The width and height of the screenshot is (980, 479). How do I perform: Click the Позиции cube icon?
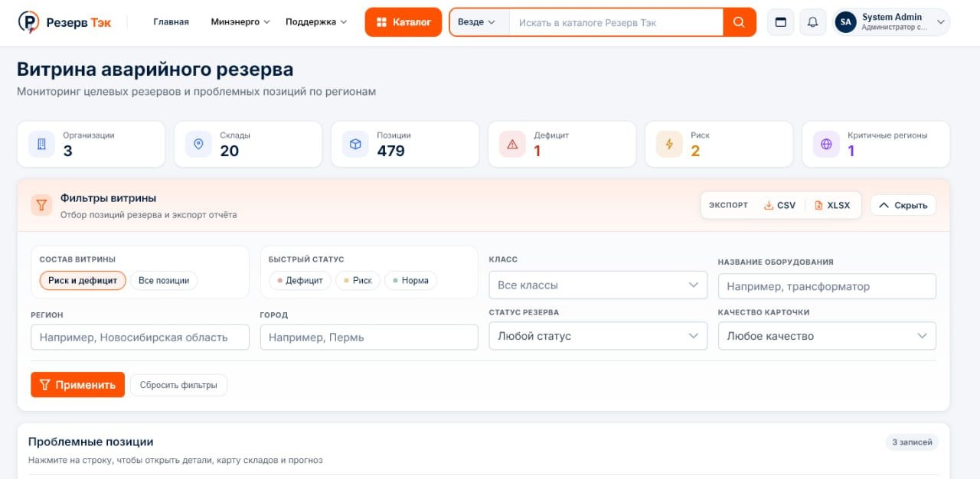[355, 144]
